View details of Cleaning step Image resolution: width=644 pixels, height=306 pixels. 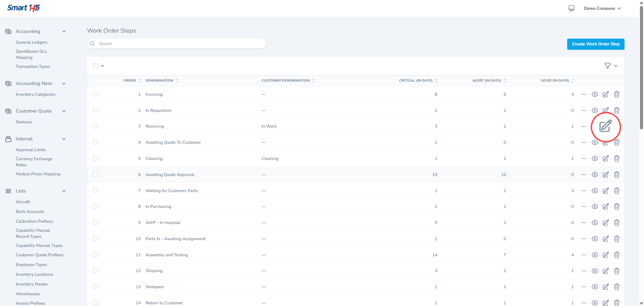[x=595, y=159]
